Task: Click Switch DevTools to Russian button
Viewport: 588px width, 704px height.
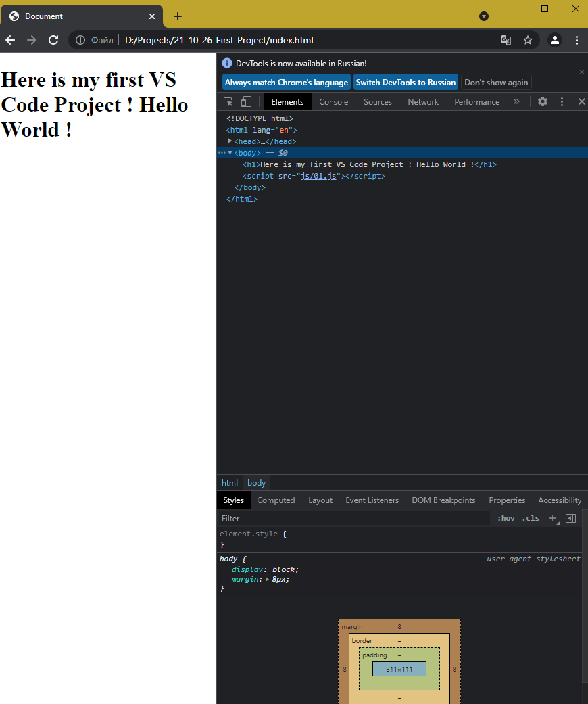Action: (x=406, y=82)
